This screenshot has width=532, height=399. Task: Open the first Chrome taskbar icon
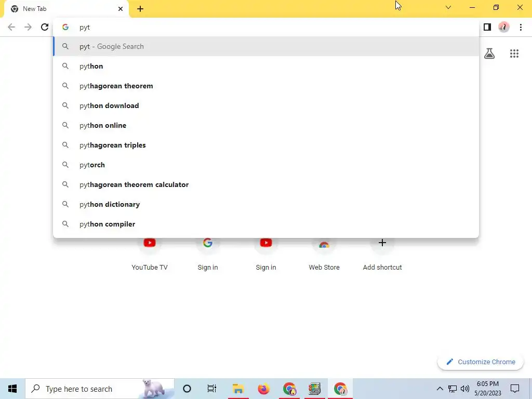pyautogui.click(x=289, y=389)
